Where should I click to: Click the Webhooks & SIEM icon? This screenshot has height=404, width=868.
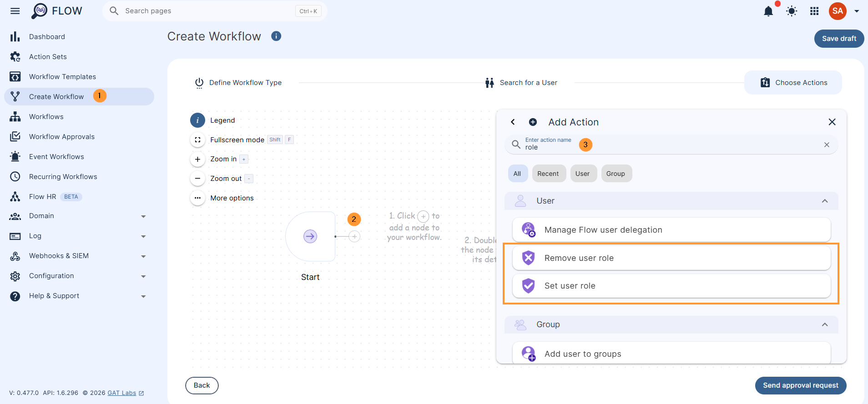15,256
